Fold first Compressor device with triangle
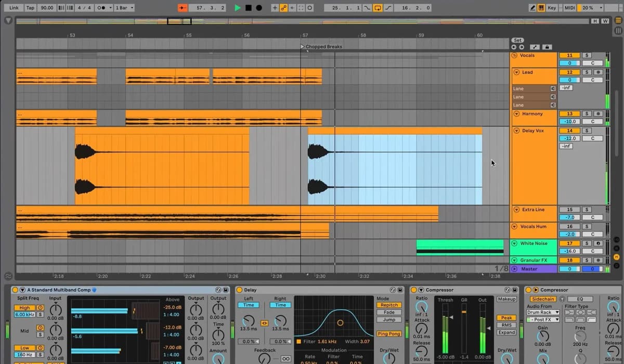 coord(421,290)
